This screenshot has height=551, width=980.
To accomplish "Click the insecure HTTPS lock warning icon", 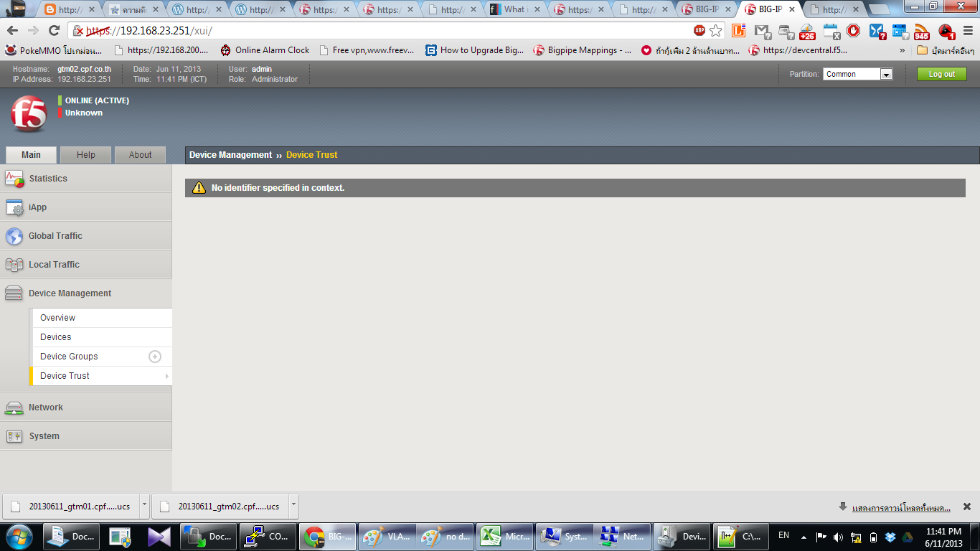I will pos(79,31).
